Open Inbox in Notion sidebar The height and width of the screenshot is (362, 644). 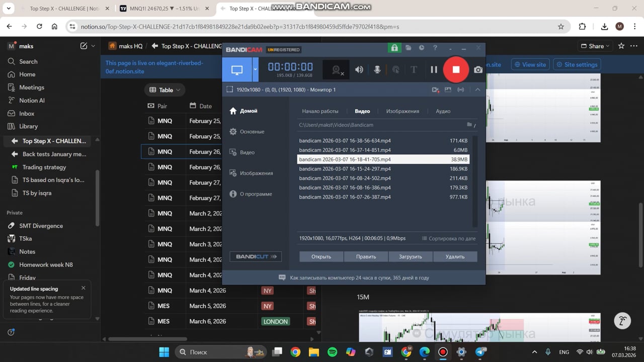pos(27,114)
